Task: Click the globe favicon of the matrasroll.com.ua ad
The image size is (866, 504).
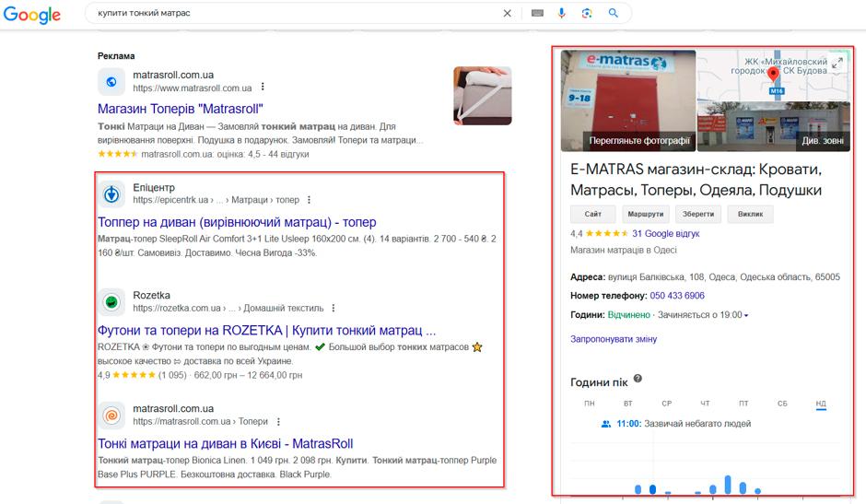Action: tap(111, 82)
